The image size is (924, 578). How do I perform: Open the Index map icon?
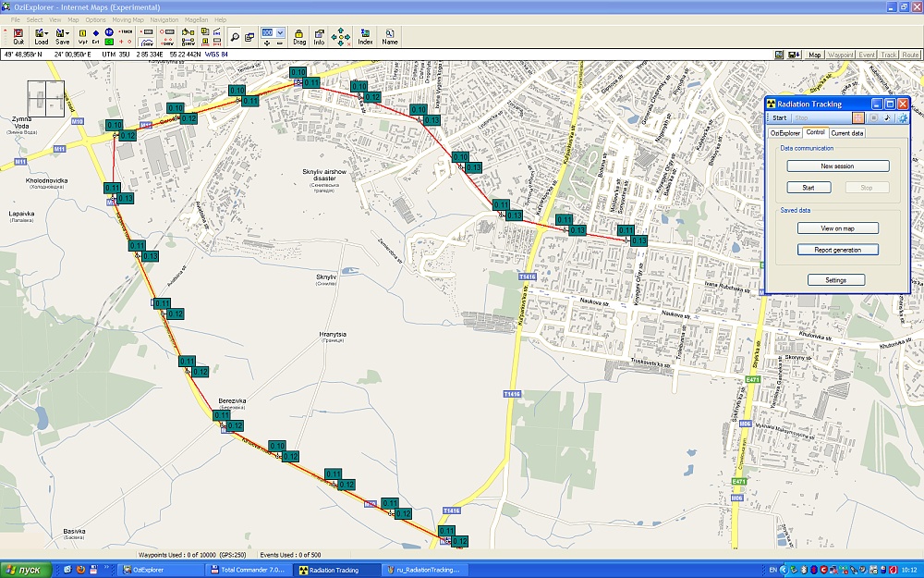pyautogui.click(x=365, y=37)
